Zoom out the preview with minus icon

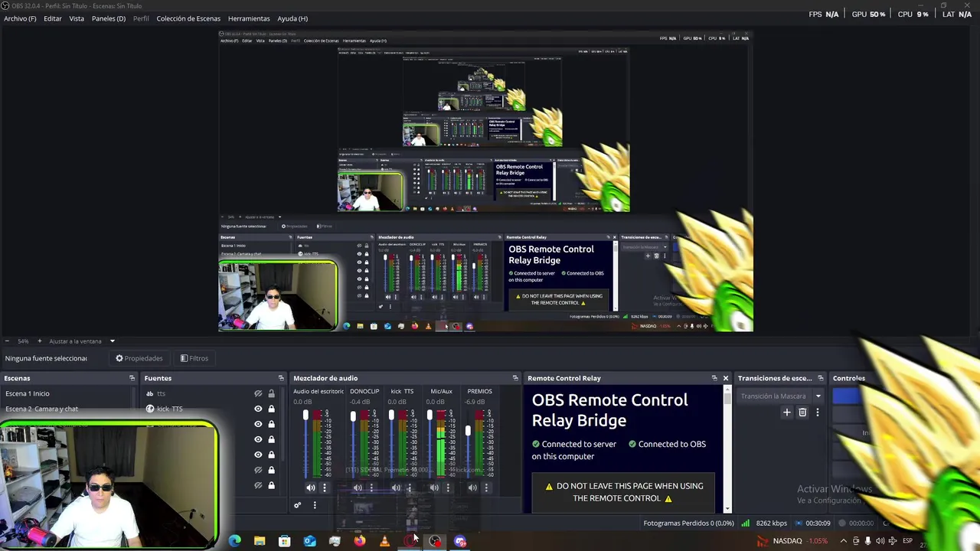(7, 341)
